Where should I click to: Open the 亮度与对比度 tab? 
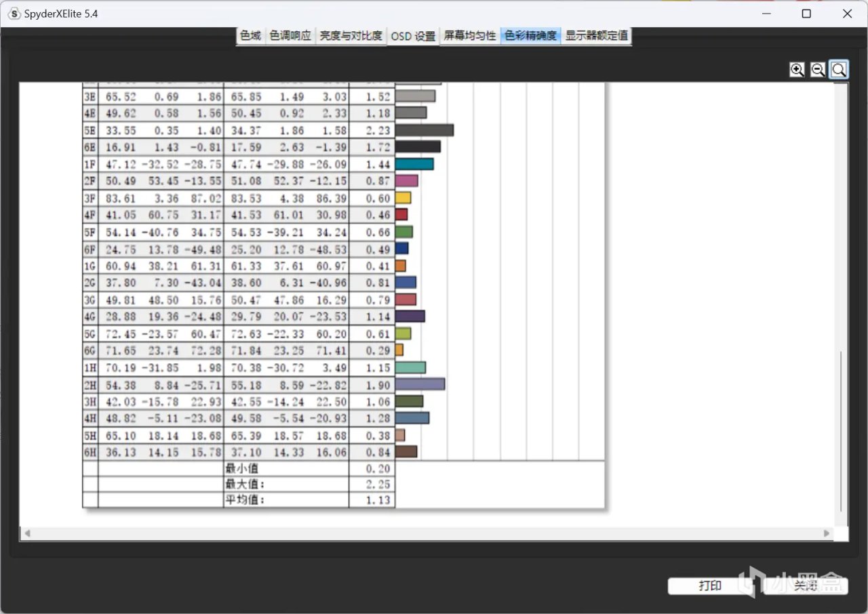(x=351, y=36)
